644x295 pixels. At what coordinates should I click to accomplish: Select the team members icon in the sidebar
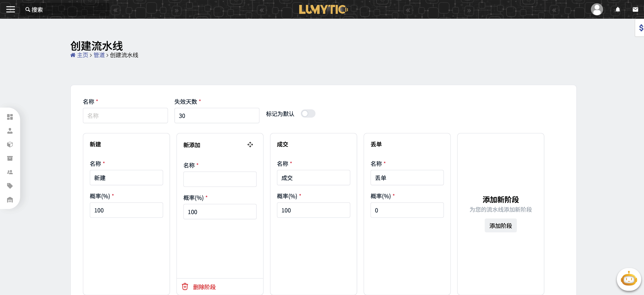click(10, 172)
